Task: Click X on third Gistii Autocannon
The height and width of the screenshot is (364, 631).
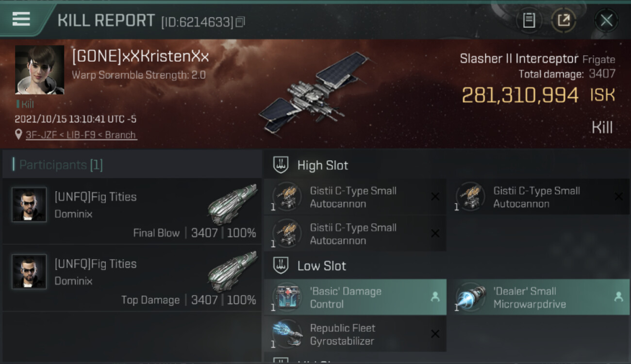Action: pyautogui.click(x=435, y=233)
